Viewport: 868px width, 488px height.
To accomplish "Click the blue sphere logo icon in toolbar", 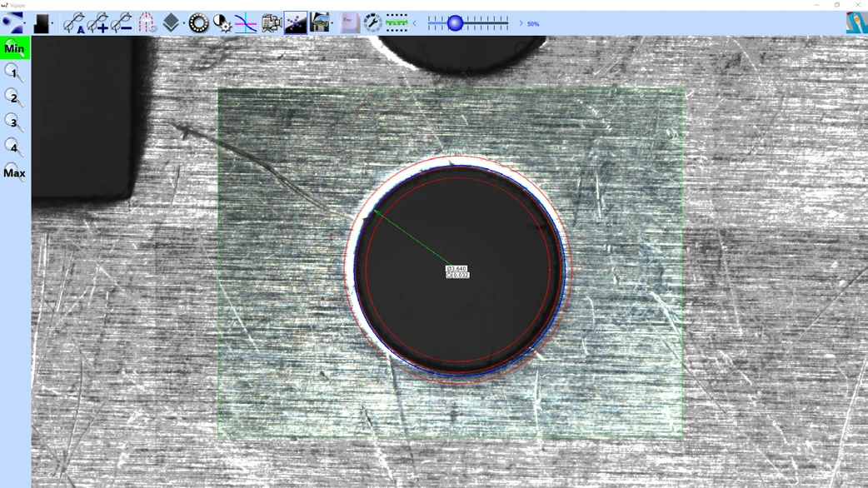I will pyautogui.click(x=12, y=22).
